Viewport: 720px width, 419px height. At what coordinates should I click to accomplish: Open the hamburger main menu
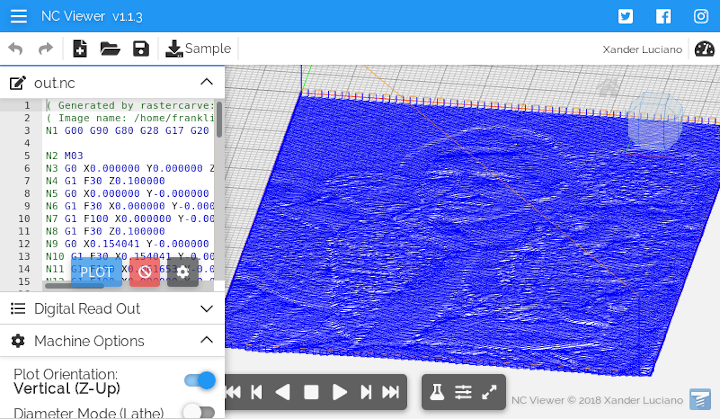pyautogui.click(x=19, y=16)
